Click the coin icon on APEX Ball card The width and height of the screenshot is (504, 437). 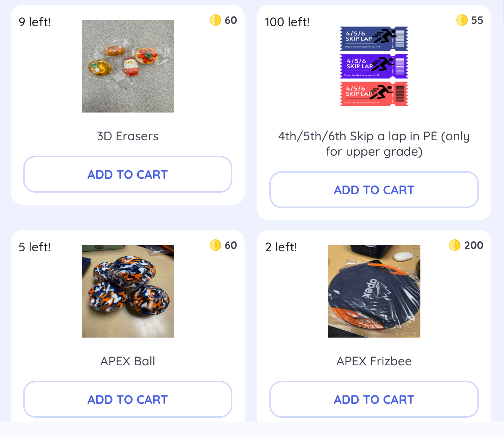[x=215, y=245]
